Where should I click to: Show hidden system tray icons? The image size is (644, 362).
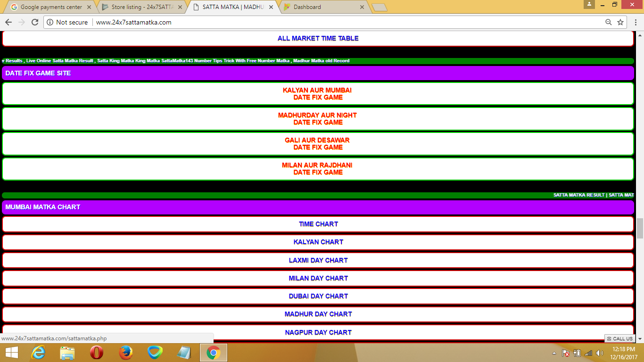click(554, 353)
